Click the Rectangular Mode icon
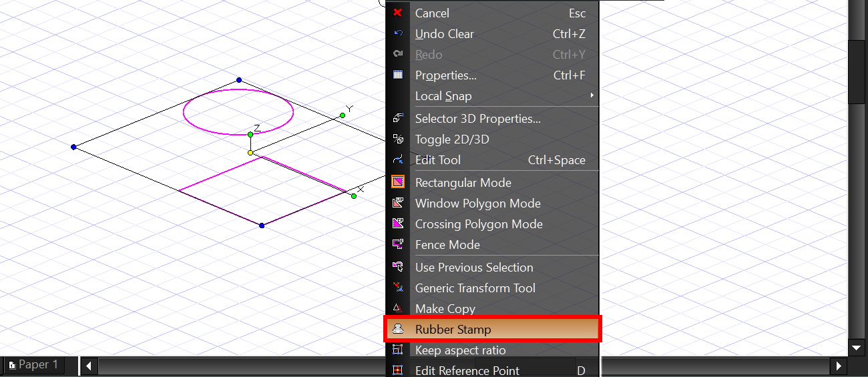Screen dimensions: 868x377 [398, 182]
